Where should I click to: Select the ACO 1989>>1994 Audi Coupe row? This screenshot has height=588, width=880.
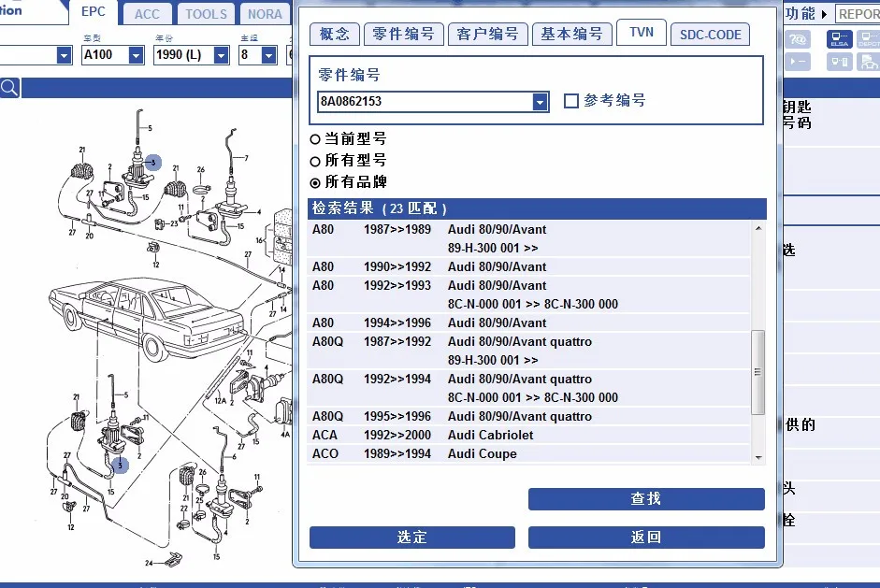pos(528,454)
